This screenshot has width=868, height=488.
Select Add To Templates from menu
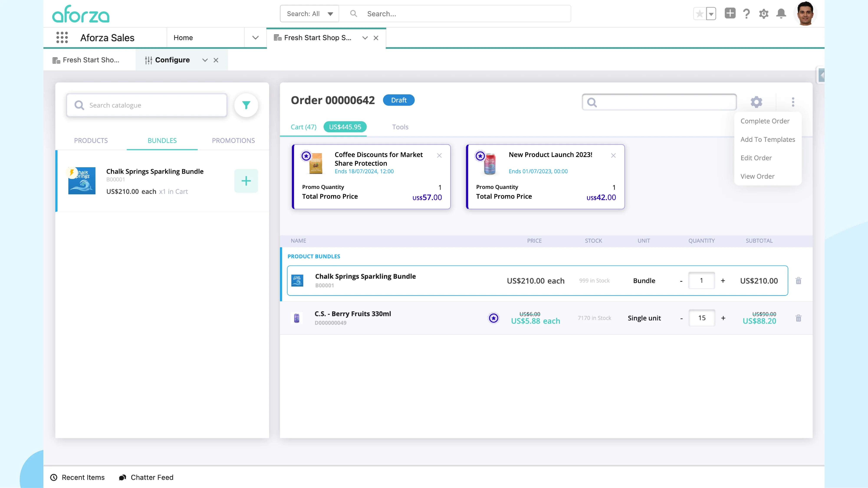pyautogui.click(x=768, y=139)
